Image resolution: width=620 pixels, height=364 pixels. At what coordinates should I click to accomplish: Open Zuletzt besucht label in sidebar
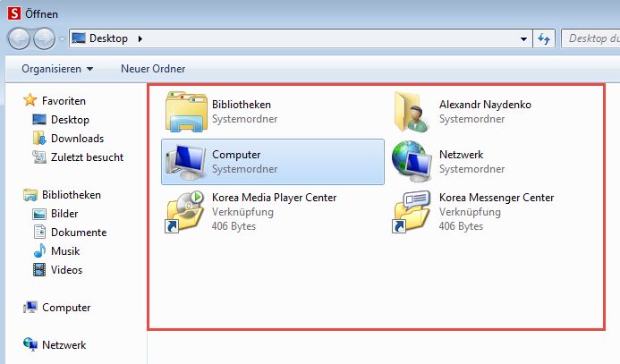point(87,157)
